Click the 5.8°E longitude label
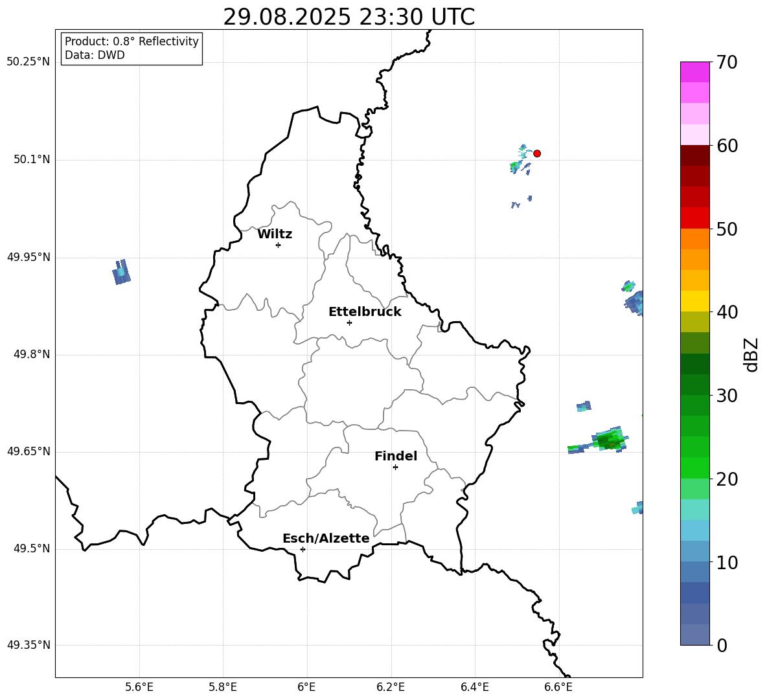This screenshot has width=767, height=700. click(x=223, y=687)
